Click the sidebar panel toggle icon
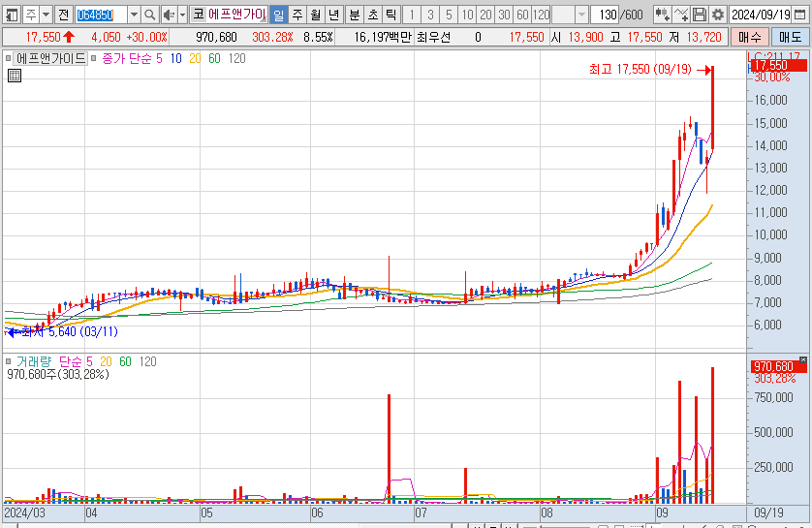The image size is (812, 528). point(12,15)
